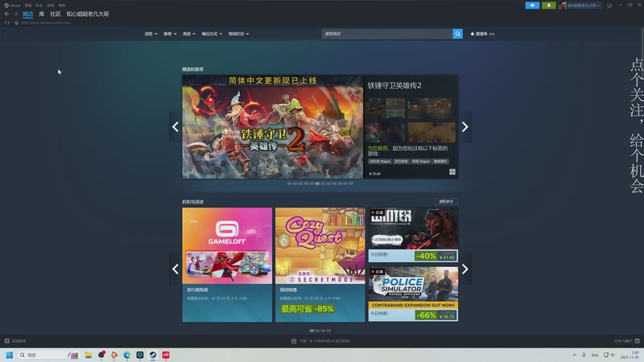Open the 游戏 menu in the title bar
The image size is (644, 362).
[50, 6]
